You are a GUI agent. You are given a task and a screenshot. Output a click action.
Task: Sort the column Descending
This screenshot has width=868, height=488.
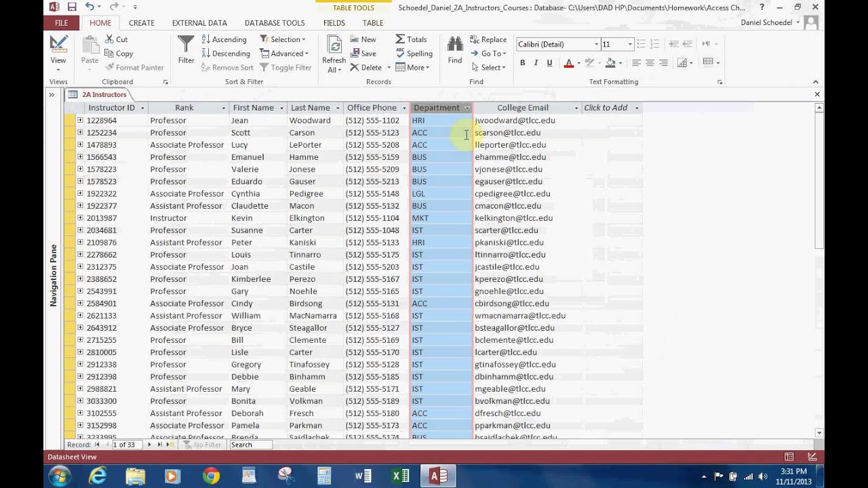[x=226, y=54]
